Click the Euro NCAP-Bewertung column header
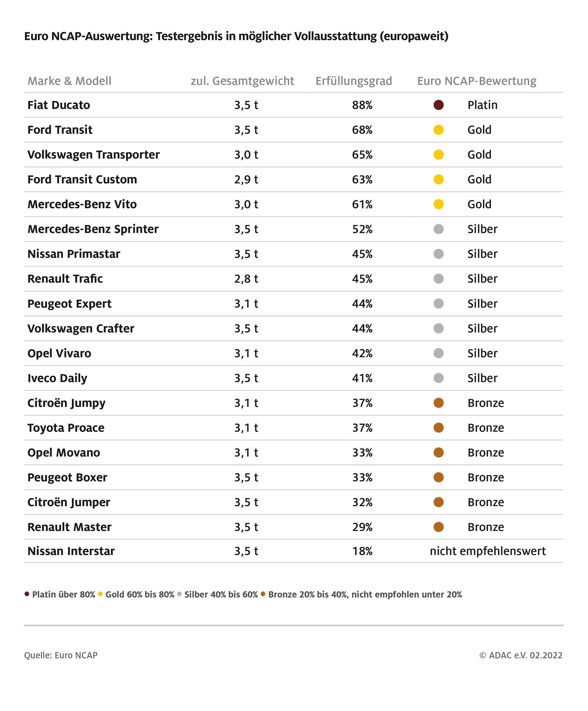The height and width of the screenshot is (711, 588). point(477,81)
